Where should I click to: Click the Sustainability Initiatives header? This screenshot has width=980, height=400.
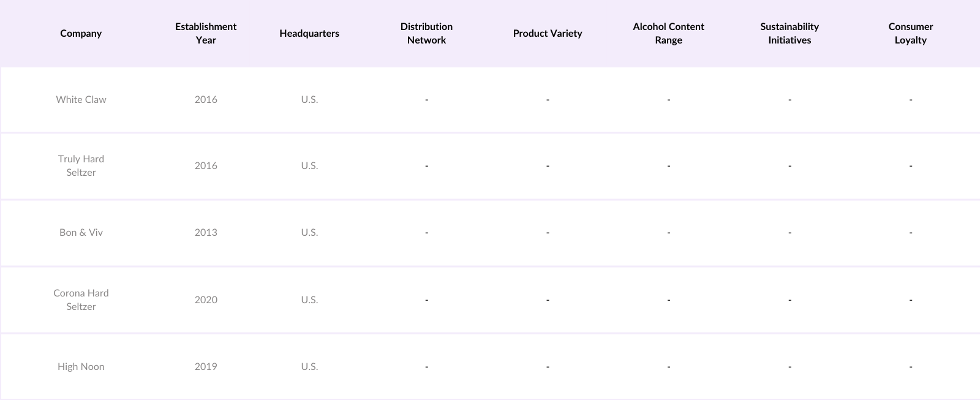pyautogui.click(x=790, y=33)
